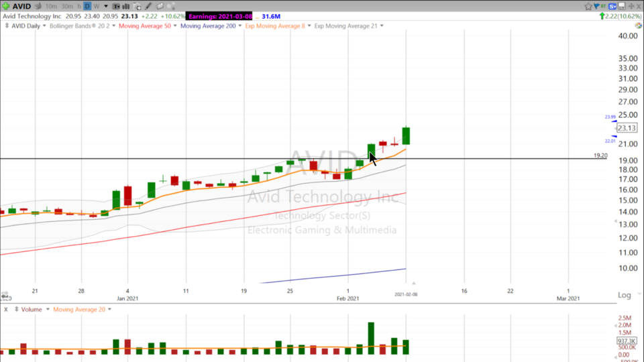The image size is (644, 362).
Task: Click the add-indicator window icon
Action: [138, 6]
